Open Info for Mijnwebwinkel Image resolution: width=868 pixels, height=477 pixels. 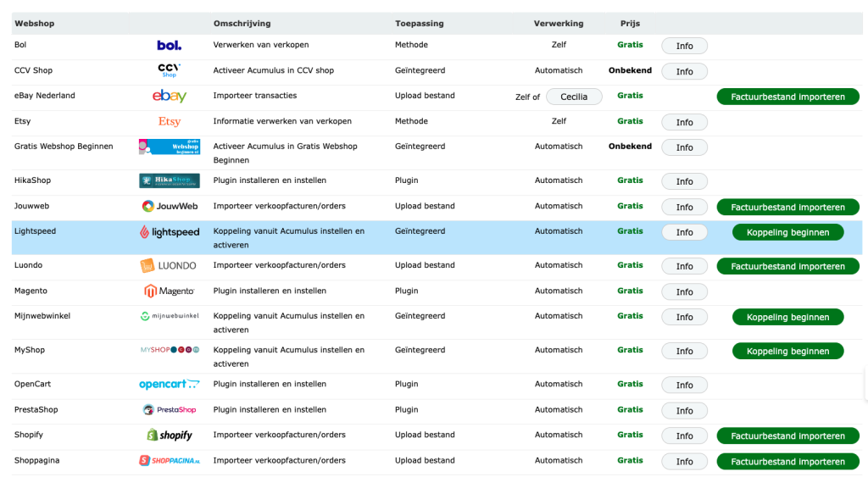684,317
